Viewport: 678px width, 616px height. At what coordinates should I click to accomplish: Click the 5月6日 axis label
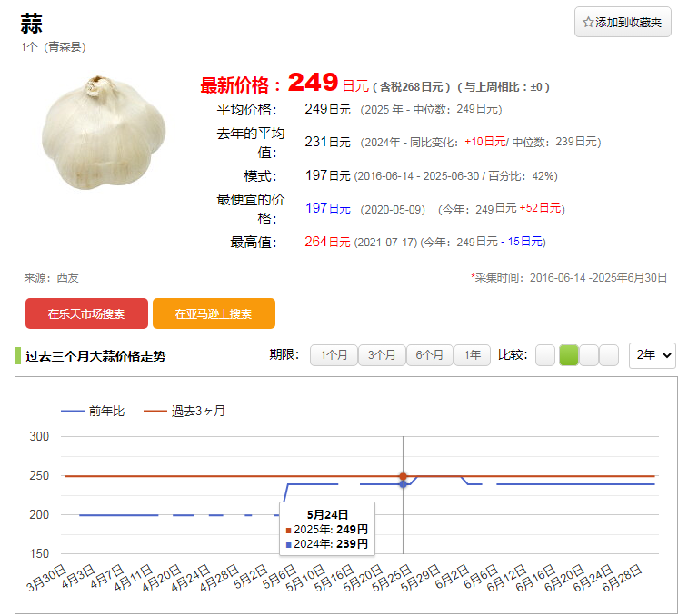(x=279, y=577)
